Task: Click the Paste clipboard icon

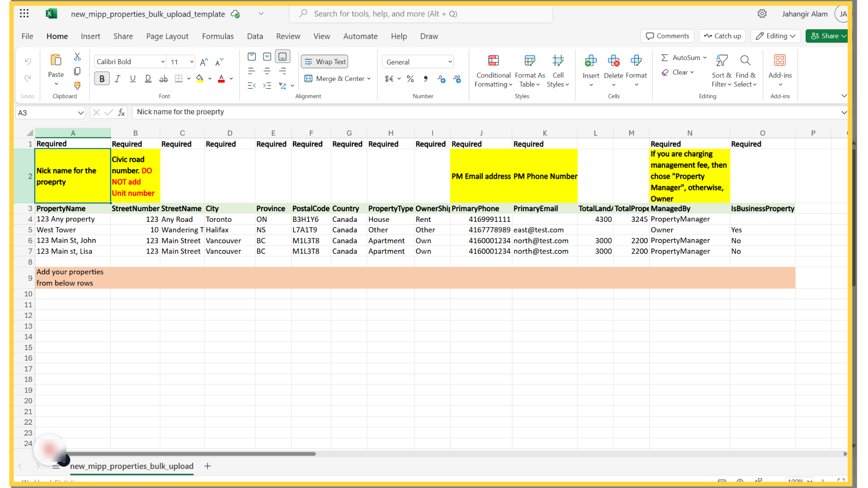Action: pos(56,60)
